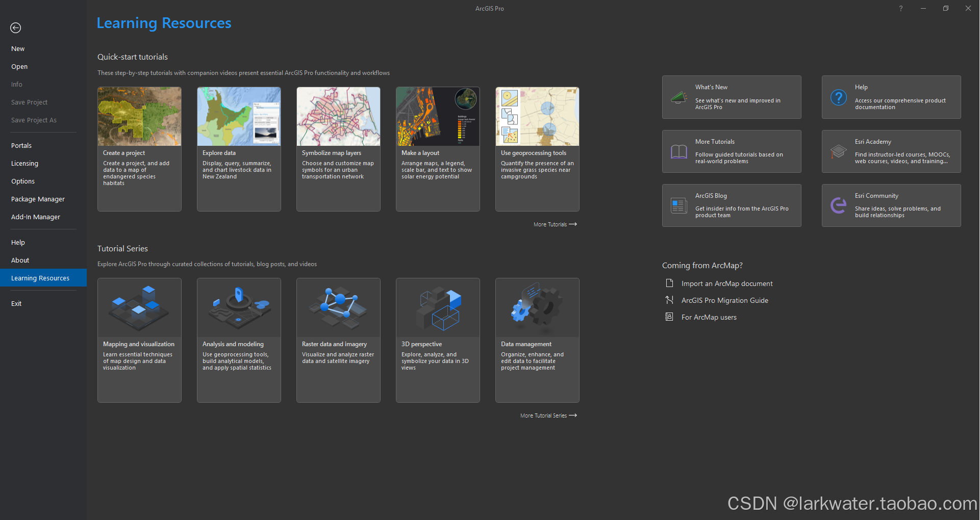Click the Help question mark icon

click(839, 97)
